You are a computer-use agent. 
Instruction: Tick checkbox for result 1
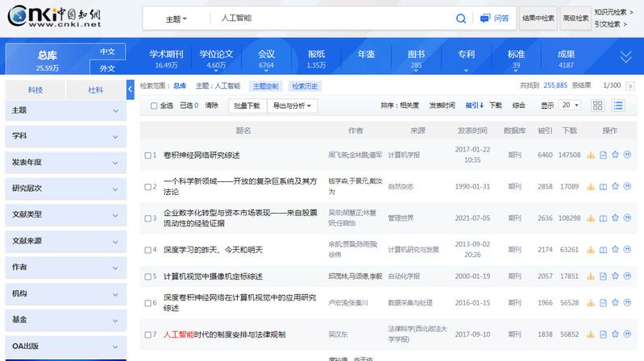(147, 155)
